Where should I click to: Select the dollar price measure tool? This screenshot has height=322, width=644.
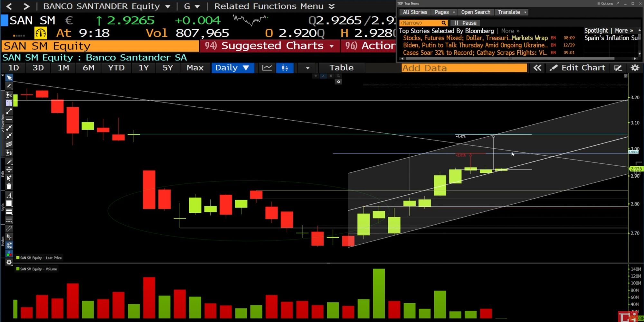pyautogui.click(x=9, y=153)
